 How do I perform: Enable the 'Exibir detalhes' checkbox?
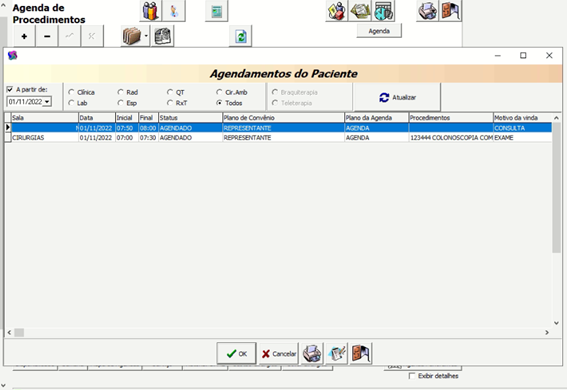click(x=412, y=376)
